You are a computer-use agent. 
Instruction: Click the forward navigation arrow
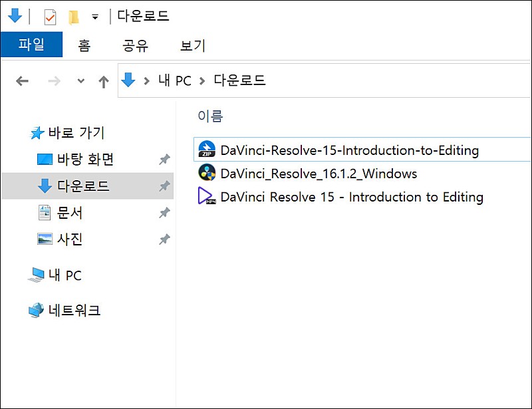(54, 81)
